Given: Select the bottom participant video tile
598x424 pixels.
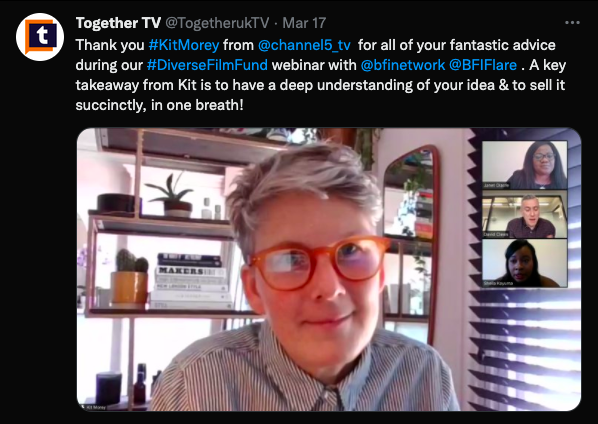Looking at the screenshot, I should [x=524, y=263].
